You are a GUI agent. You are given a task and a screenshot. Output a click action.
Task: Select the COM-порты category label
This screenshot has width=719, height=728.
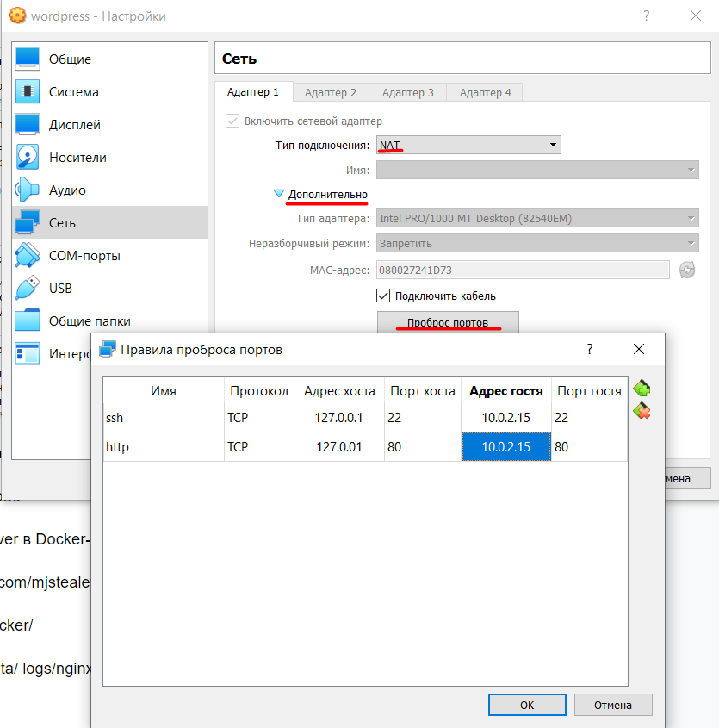[x=85, y=256]
